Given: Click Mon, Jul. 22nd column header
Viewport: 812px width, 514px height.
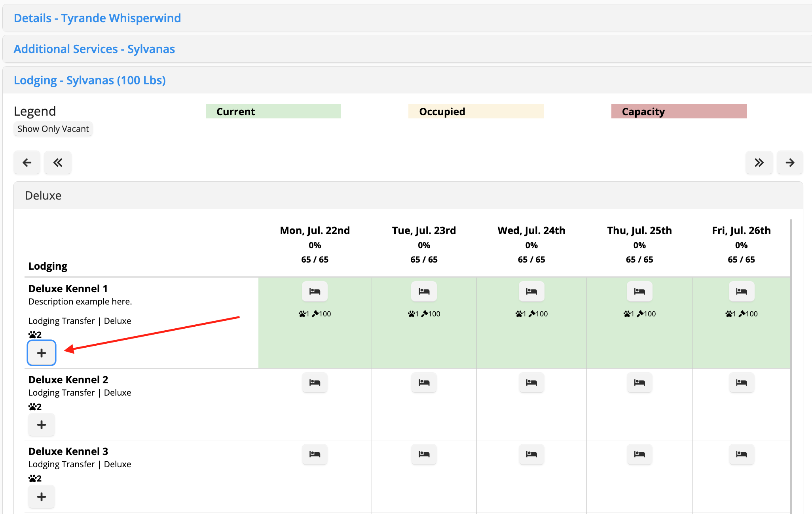Looking at the screenshot, I should point(315,230).
